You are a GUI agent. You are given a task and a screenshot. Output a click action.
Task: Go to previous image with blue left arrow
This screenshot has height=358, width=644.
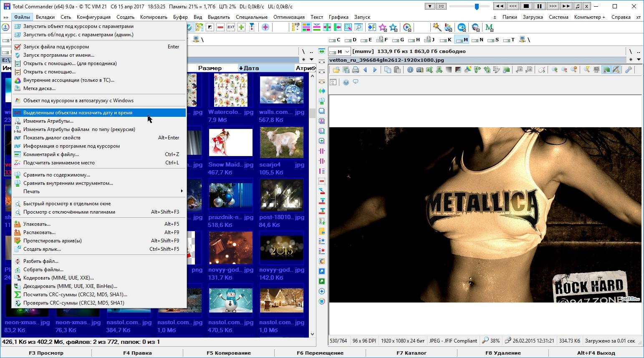pyautogui.click(x=365, y=70)
